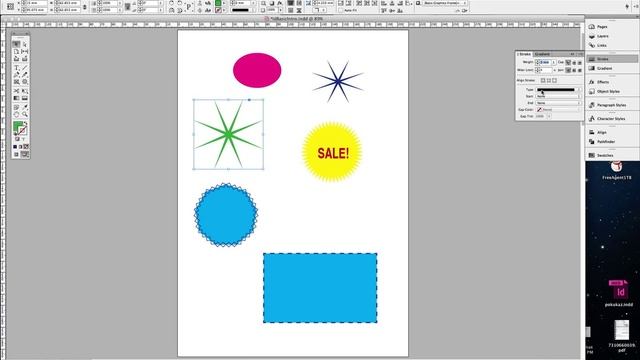Tick the Auto-Fit checkbox in control bar
Screen dimensions: 640x360
pos(341,10)
